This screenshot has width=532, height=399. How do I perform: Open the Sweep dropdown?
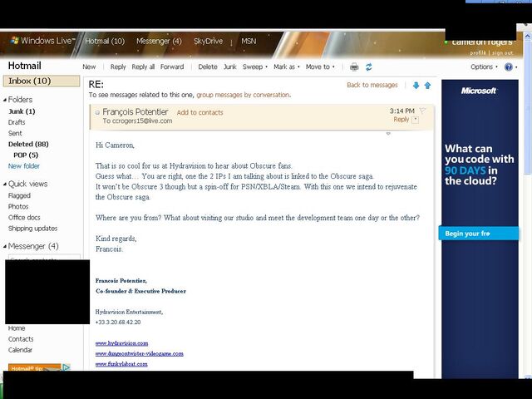[255, 66]
